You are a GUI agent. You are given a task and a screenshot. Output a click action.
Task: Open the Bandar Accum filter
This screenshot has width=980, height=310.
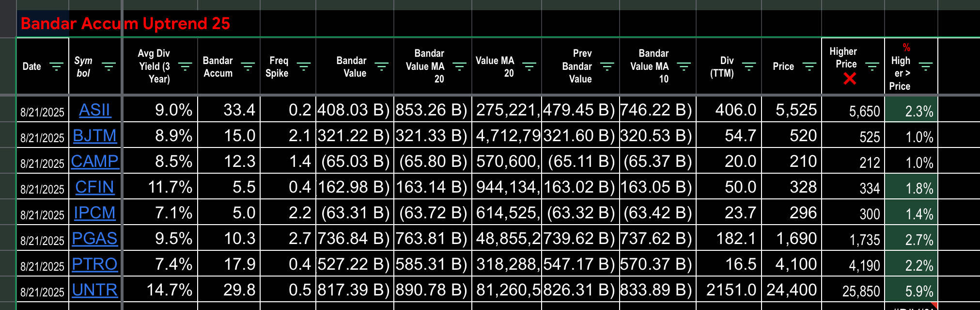248,66
